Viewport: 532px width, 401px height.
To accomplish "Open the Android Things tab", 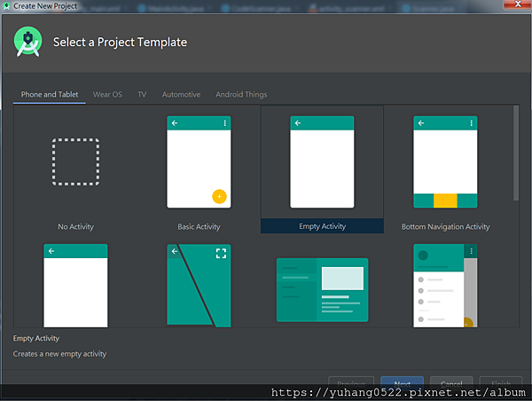I will (241, 94).
